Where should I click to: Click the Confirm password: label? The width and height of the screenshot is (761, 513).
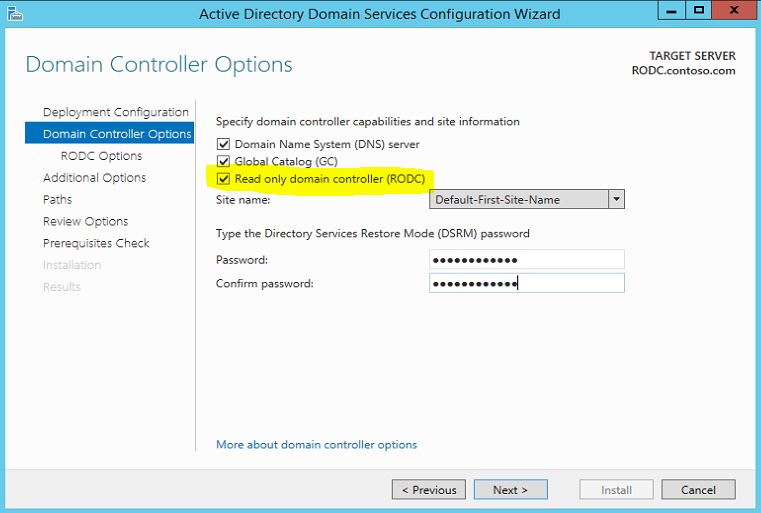pyautogui.click(x=265, y=283)
